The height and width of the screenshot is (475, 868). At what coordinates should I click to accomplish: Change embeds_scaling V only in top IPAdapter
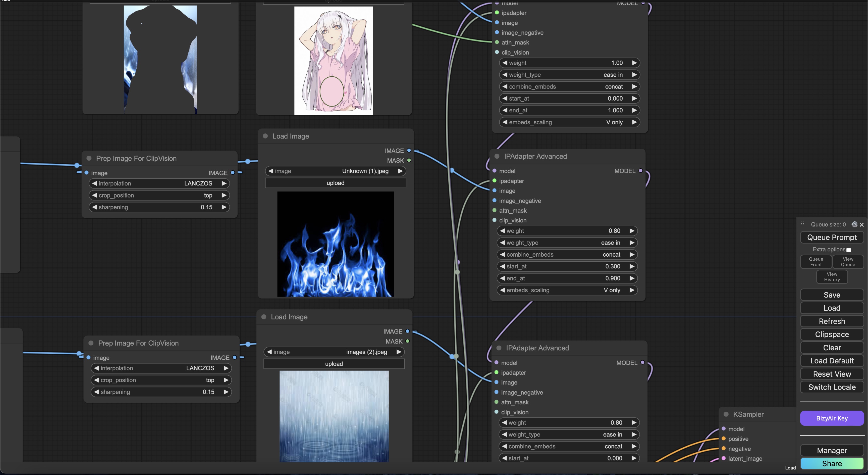point(569,122)
